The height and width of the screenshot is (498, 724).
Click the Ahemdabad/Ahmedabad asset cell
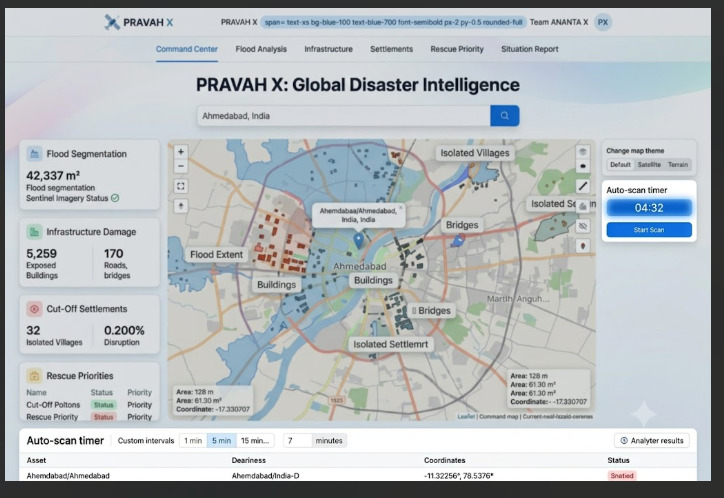tap(68, 475)
